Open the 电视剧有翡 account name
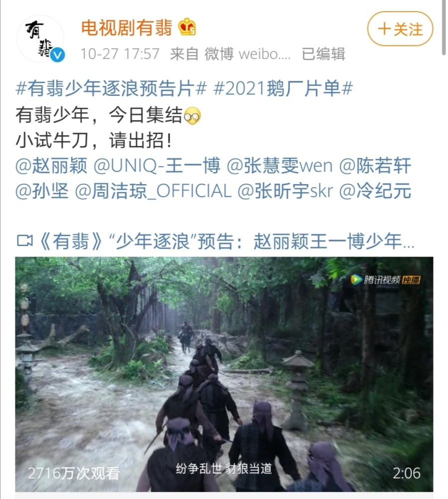Image resolution: width=448 pixels, height=499 pixels. click(x=127, y=27)
